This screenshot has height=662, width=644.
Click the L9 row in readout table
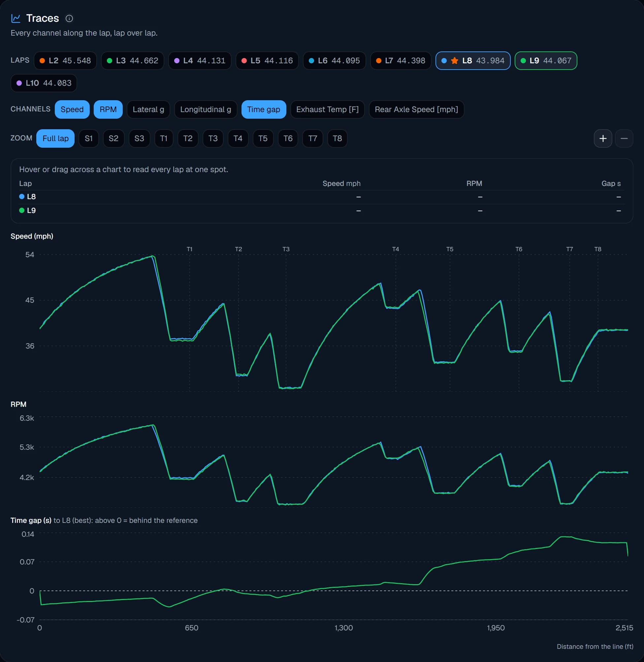click(x=322, y=211)
